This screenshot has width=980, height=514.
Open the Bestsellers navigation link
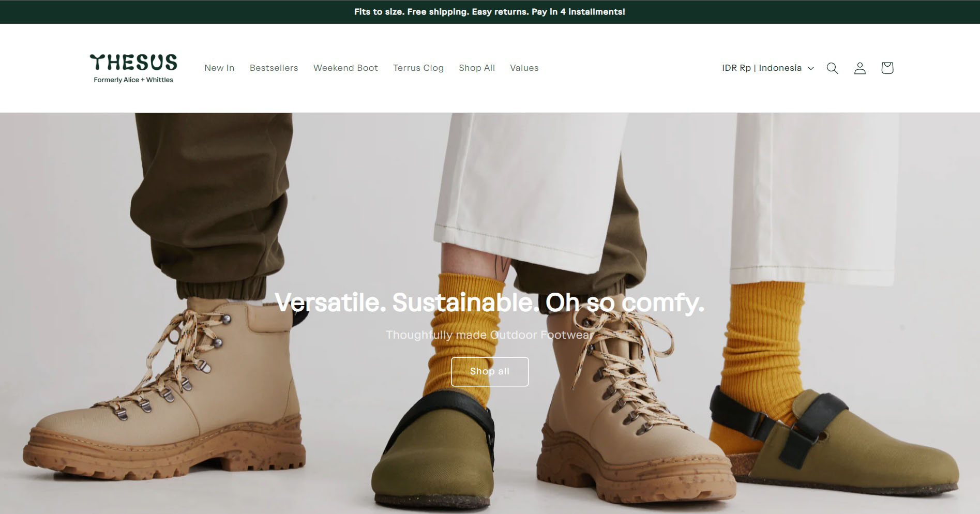274,68
